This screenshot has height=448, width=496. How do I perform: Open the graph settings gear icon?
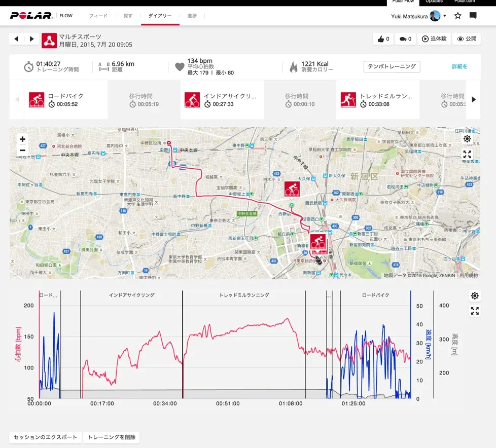(x=475, y=296)
